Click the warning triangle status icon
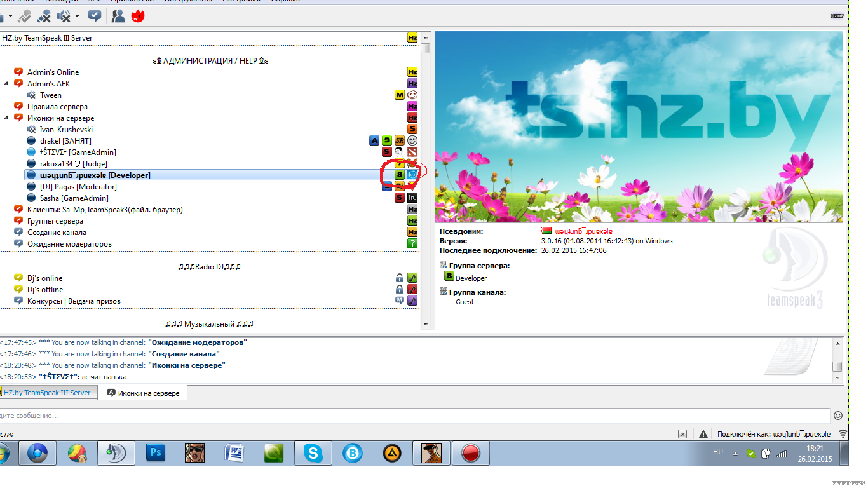868x488 pixels. (x=703, y=434)
